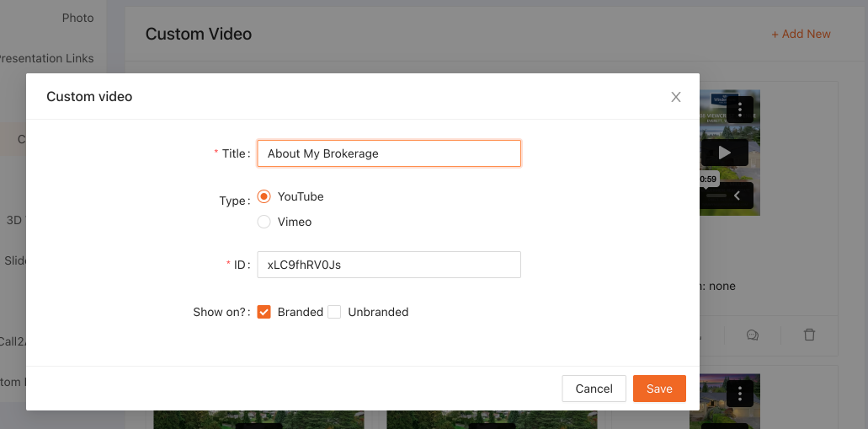Select the Vimeo type option
Viewport: 868px width, 429px height.
(x=264, y=222)
